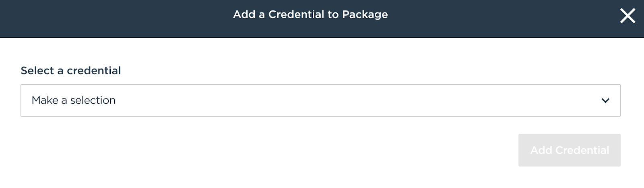Click the 'Add a Credential to Package' title

tap(310, 14)
